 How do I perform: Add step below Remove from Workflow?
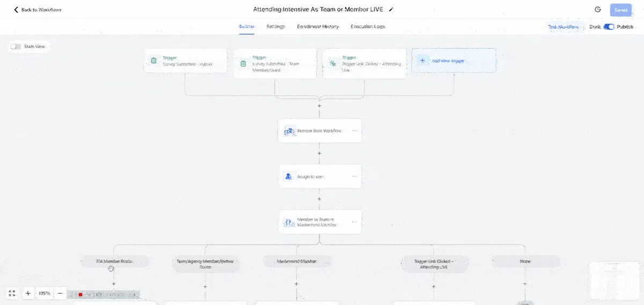tap(319, 153)
